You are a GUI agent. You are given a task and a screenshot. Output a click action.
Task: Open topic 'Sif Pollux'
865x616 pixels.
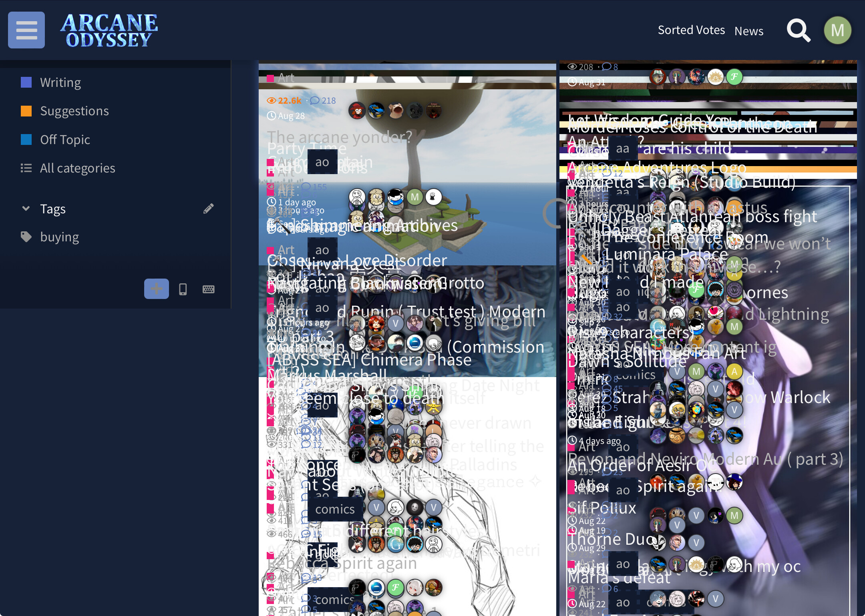602,508
